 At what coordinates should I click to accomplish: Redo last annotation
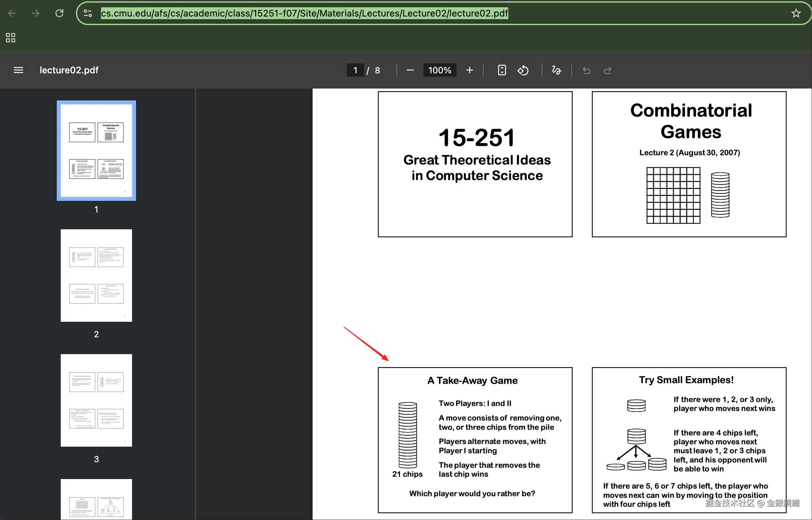pyautogui.click(x=607, y=70)
